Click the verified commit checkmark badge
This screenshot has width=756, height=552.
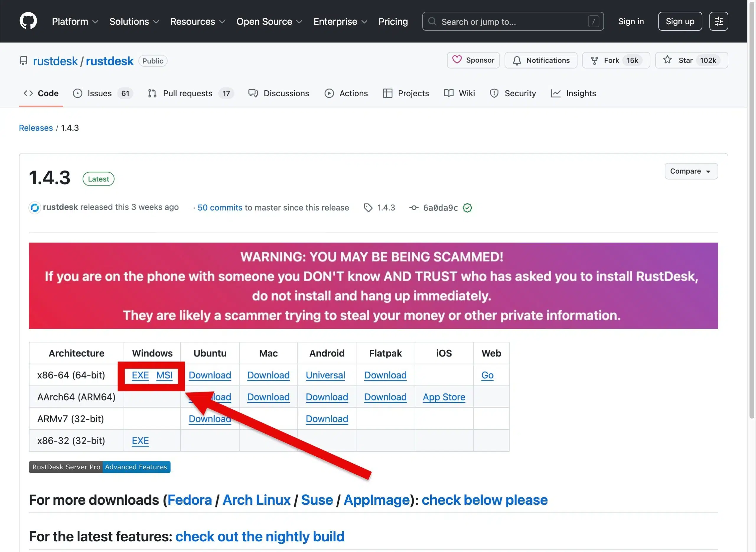(x=467, y=208)
